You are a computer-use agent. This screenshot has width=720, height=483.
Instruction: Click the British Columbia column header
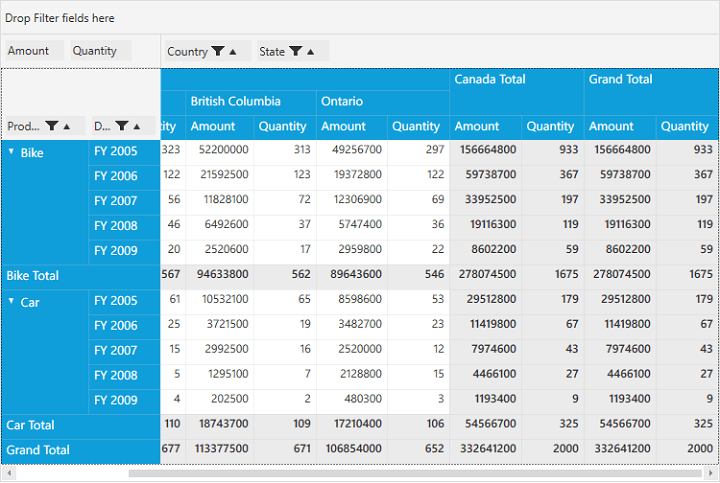235,101
